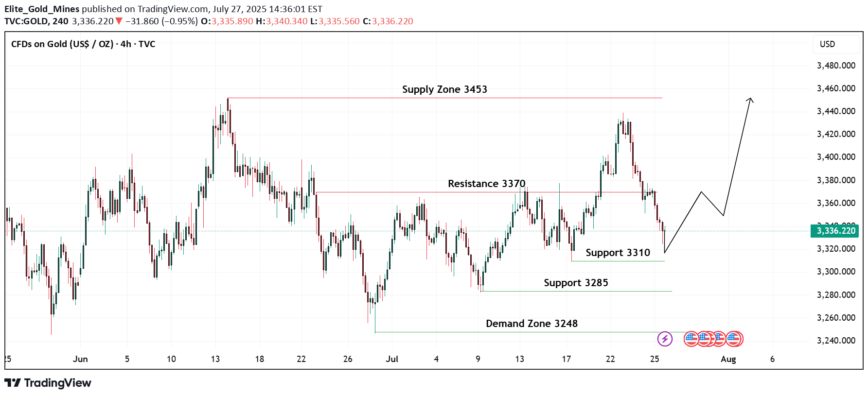Click the 3,400.000 price axis label
The width and height of the screenshot is (868, 396).
(836, 157)
